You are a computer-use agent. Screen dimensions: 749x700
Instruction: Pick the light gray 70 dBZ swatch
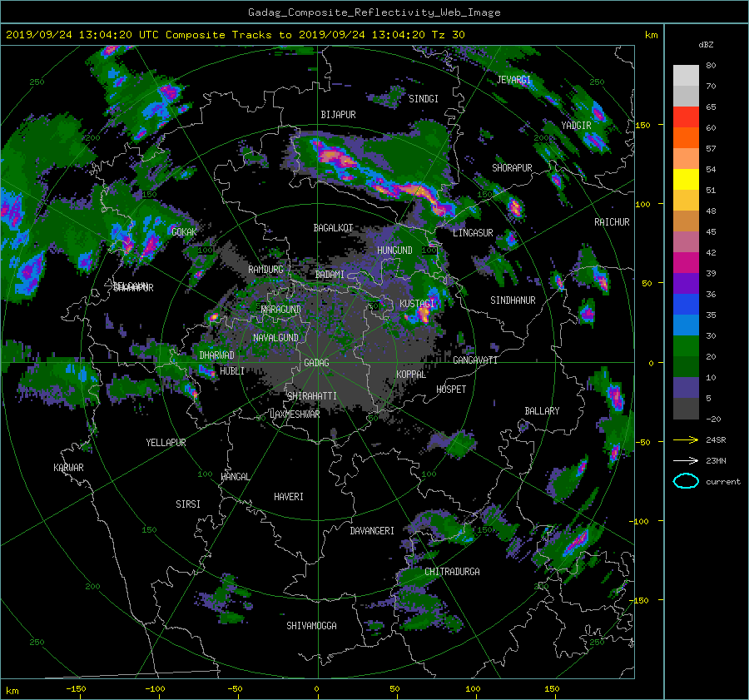click(x=686, y=76)
